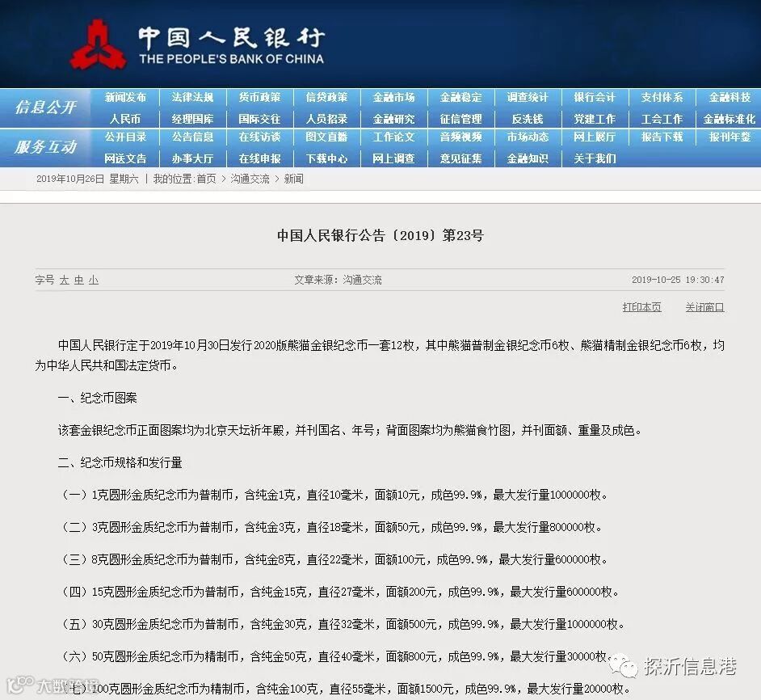Viewport: 761px width, 700px height.
Task: Click 打印本页 to print the page
Action: pos(641,307)
